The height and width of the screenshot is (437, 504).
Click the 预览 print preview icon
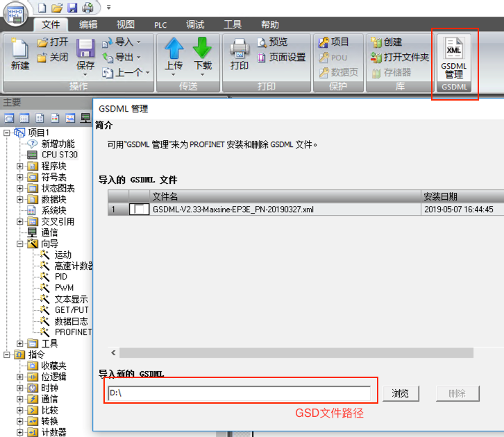(262, 42)
